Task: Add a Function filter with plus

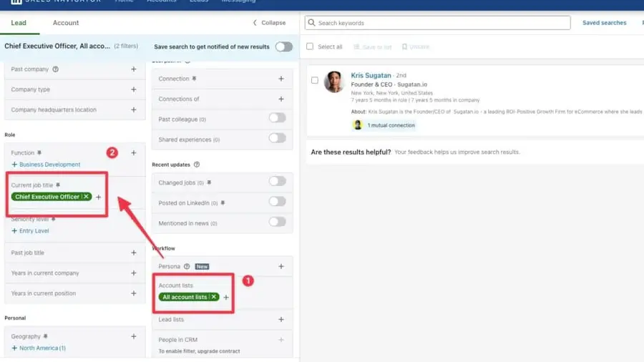Action: click(134, 152)
